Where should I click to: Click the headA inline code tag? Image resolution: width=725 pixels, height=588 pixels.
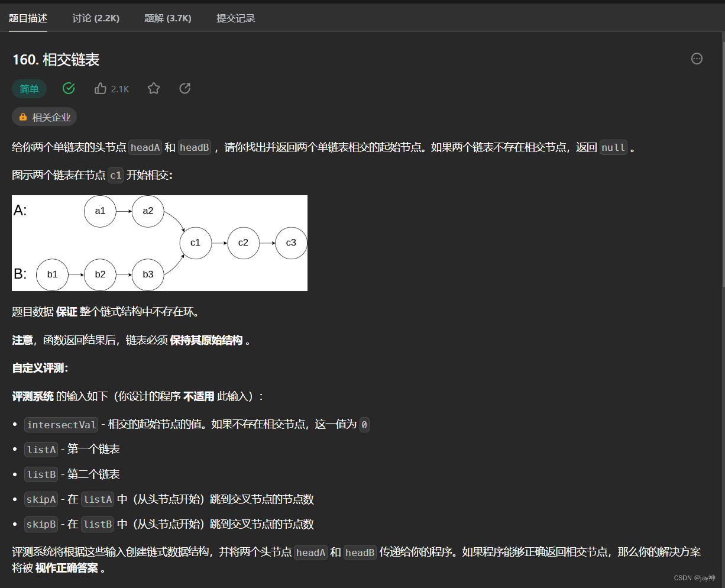[145, 147]
